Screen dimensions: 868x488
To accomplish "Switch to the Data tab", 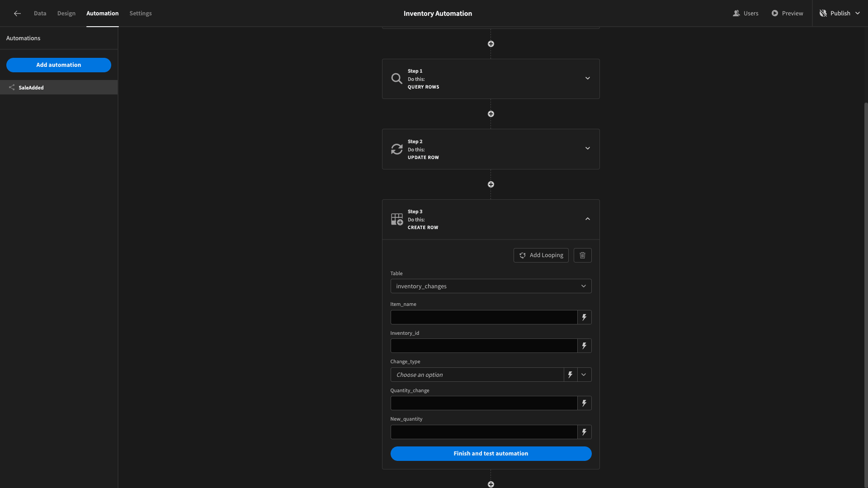I will coord(40,14).
